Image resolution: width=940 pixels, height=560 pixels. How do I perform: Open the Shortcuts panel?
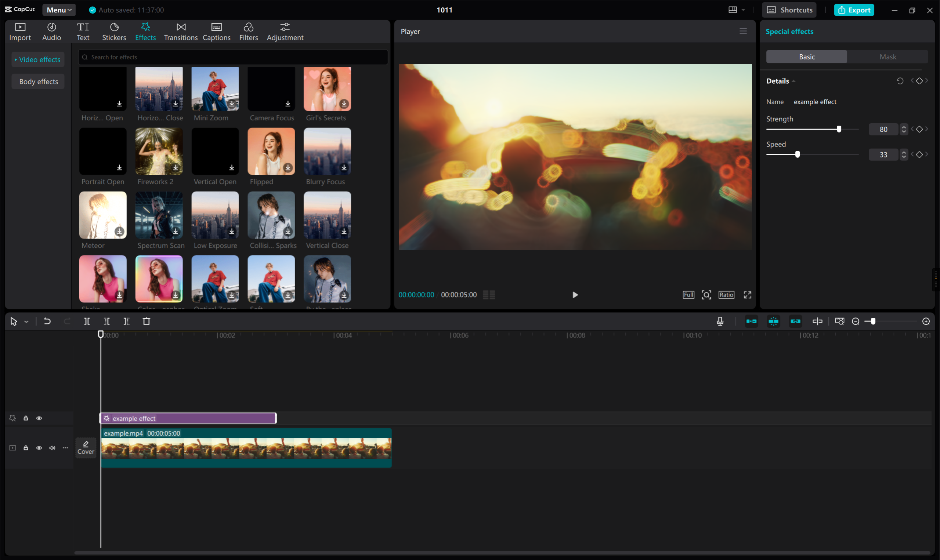point(789,10)
